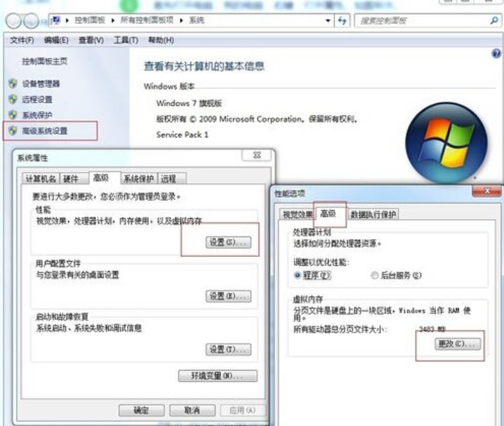This screenshot has height=426, width=504.
Task: Click 设置(S) button under 性能
Action: 228,242
